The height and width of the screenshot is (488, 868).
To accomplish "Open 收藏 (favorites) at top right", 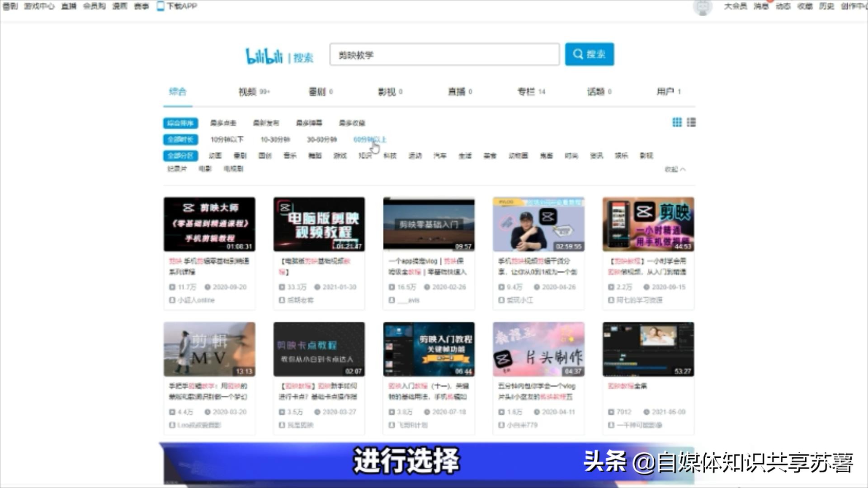I will point(804,7).
